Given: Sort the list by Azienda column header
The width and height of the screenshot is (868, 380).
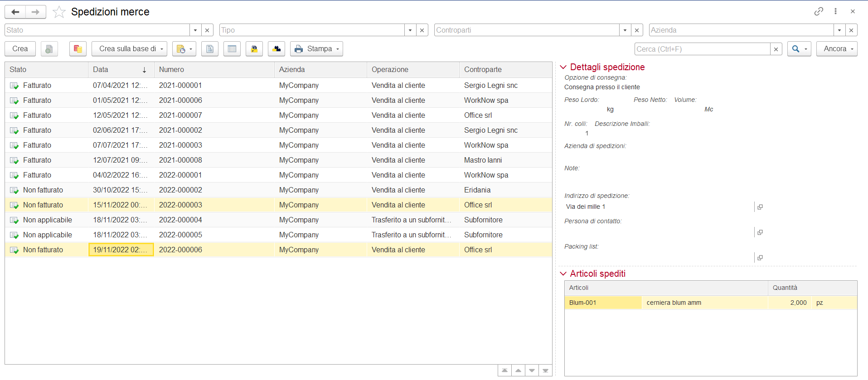Looking at the screenshot, I should (320, 70).
